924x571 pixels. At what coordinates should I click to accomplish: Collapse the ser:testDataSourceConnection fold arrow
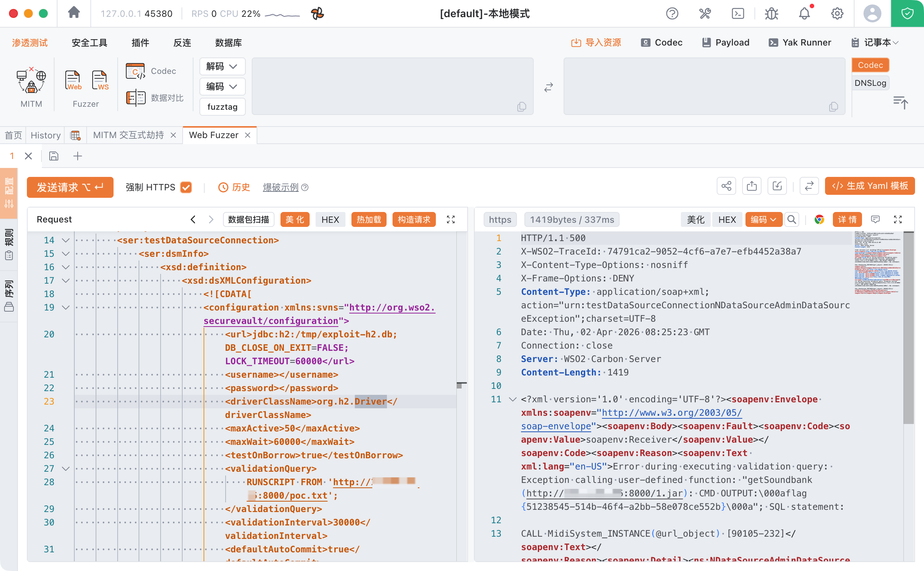click(x=66, y=240)
